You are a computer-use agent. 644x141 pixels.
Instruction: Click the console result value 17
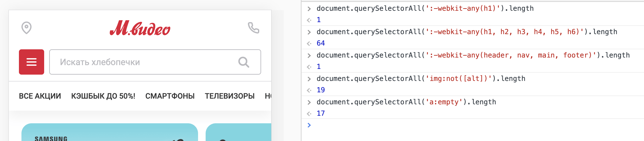321,113
